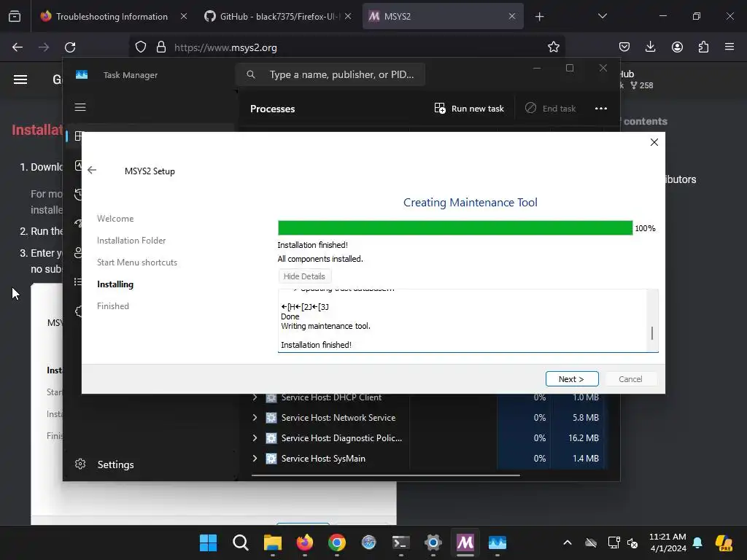Cancel the MSYS2 Setup wizard
The height and width of the screenshot is (560, 747).
pos(630,379)
